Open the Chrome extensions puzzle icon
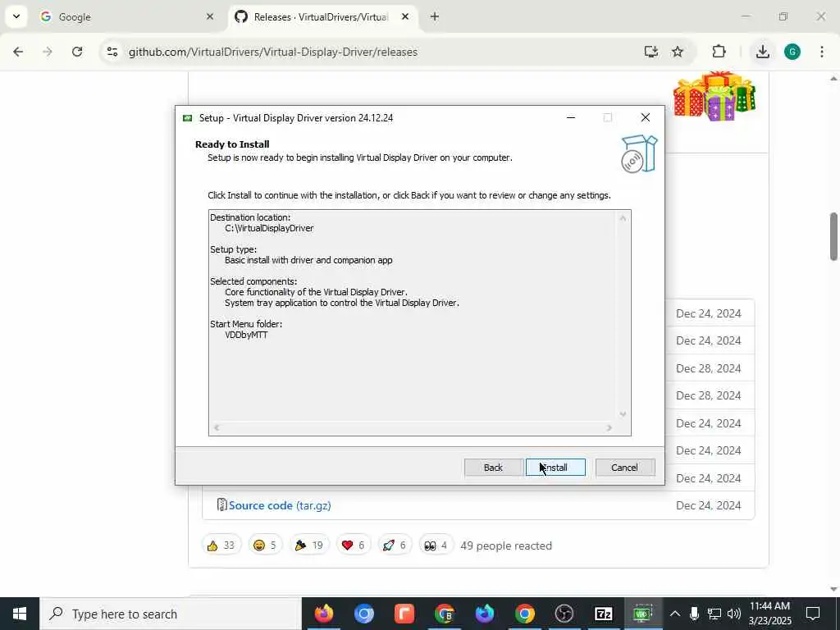The image size is (840, 630). [719, 52]
